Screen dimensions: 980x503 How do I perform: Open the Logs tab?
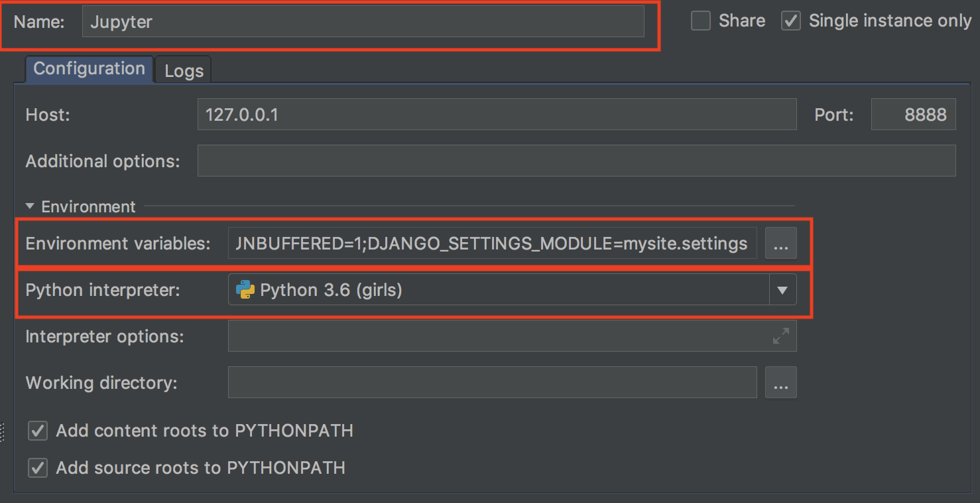point(184,71)
